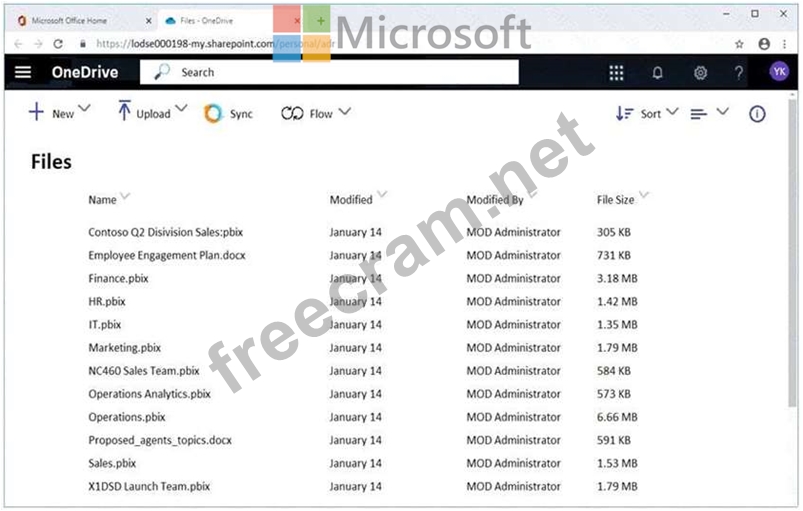Click into the Search box

pyautogui.click(x=329, y=72)
